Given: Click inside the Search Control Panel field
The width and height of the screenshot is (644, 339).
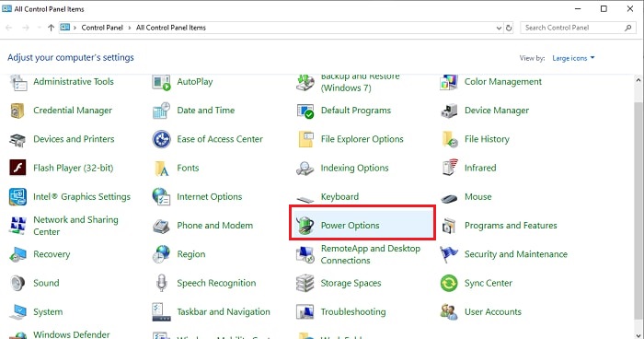Looking at the screenshot, I should pos(577,28).
